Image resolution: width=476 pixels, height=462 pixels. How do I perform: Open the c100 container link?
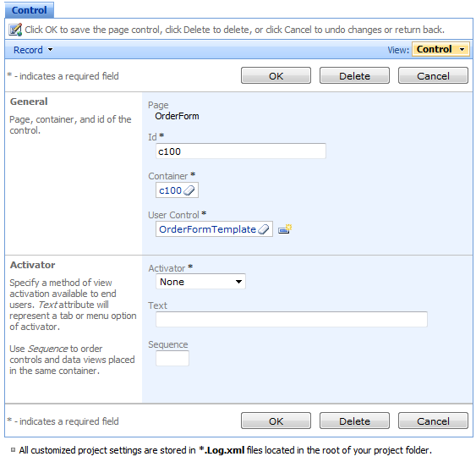(170, 190)
